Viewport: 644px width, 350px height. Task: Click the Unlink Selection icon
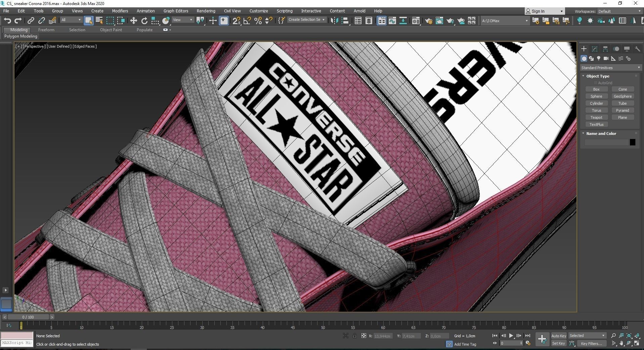[41, 21]
